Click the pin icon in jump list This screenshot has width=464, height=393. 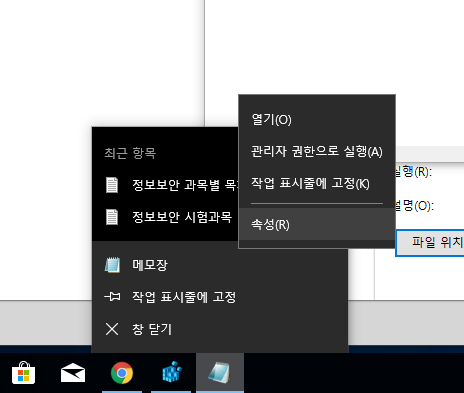(112, 296)
